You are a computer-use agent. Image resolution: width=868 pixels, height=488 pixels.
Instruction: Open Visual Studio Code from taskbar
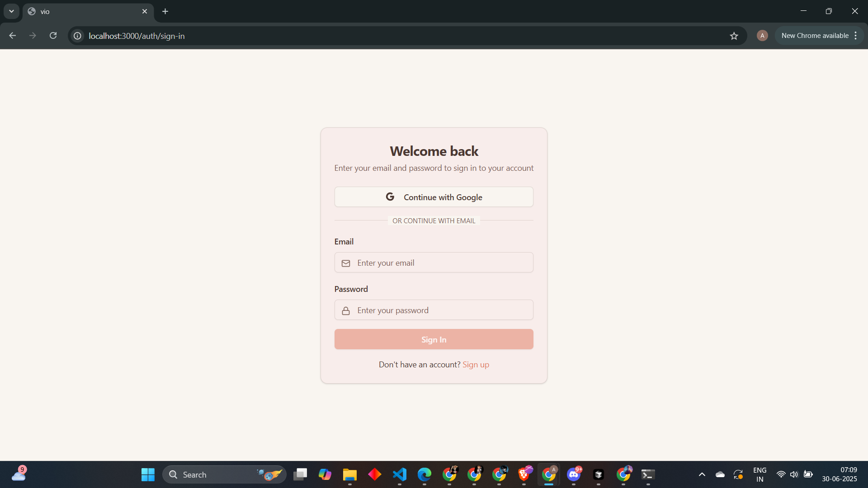point(400,474)
